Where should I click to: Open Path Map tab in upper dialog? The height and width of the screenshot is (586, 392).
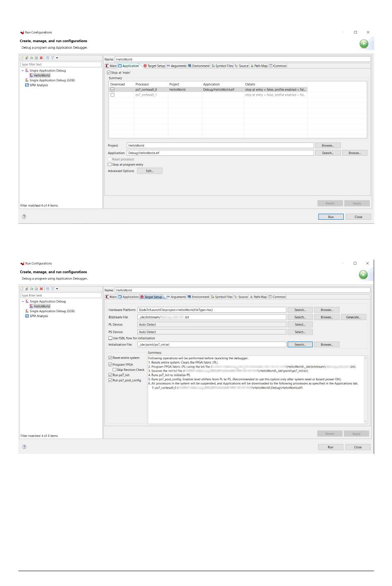click(259, 66)
